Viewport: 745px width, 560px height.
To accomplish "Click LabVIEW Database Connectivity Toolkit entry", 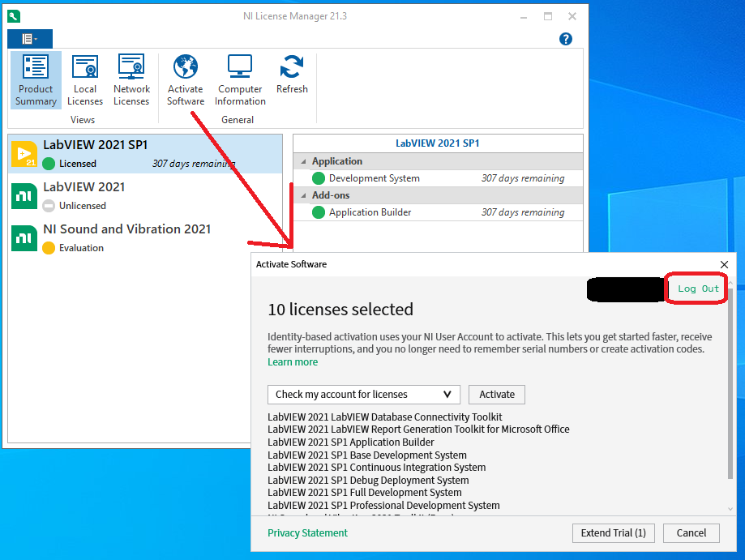I will [x=385, y=417].
